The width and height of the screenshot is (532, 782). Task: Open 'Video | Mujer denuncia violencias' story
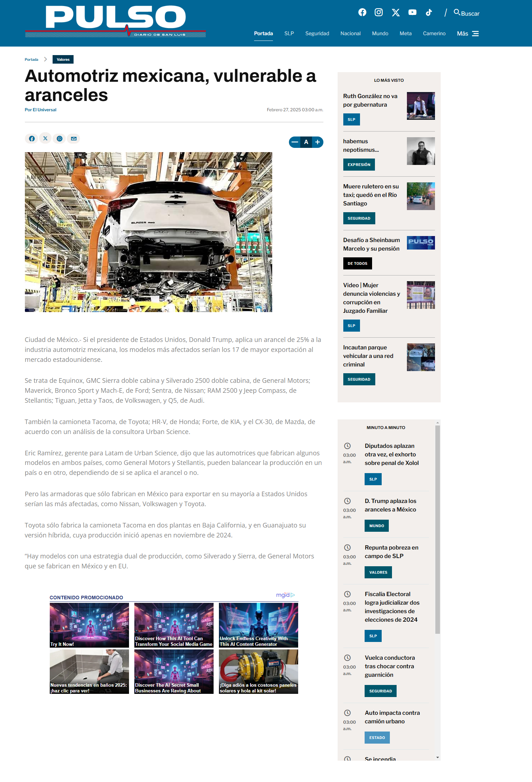coord(372,298)
